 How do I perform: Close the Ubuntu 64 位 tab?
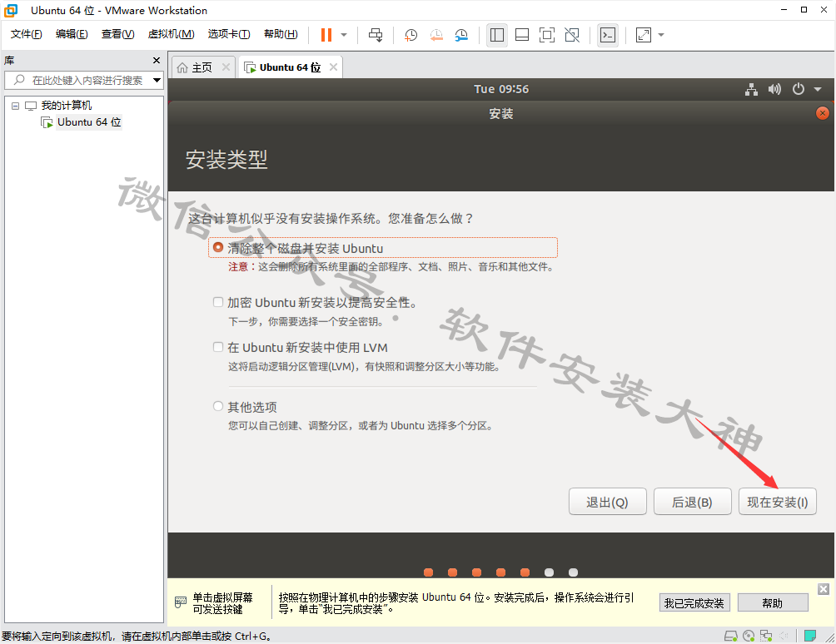click(x=333, y=67)
